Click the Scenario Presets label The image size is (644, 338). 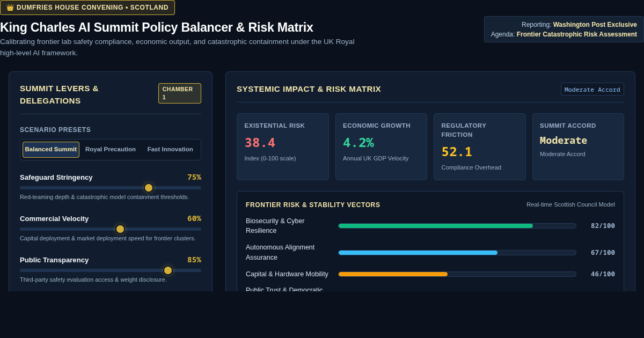point(55,130)
